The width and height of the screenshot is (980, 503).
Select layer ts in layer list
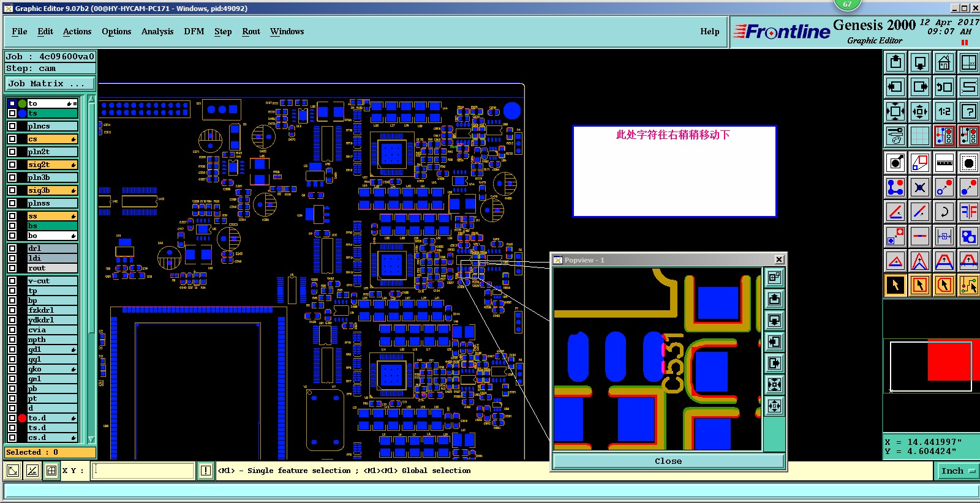[x=53, y=113]
